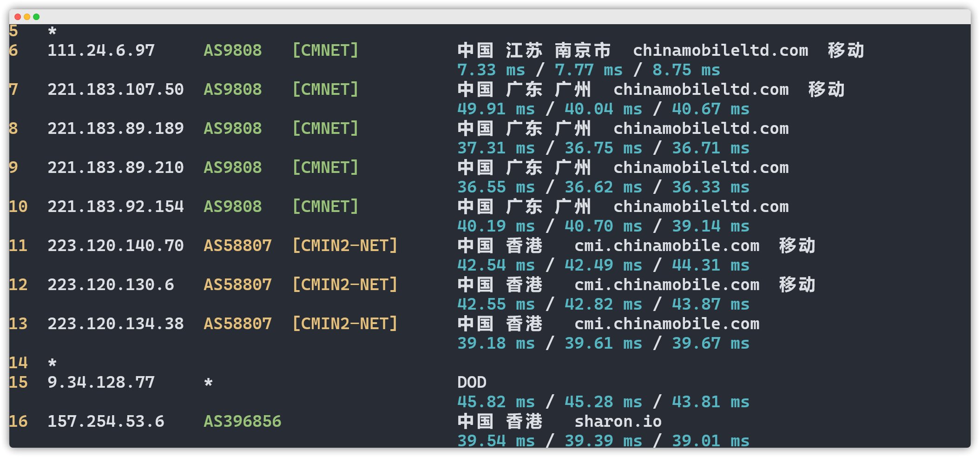The width and height of the screenshot is (980, 457).
Task: Click AS9808 on hop 7 row
Action: coord(233,89)
